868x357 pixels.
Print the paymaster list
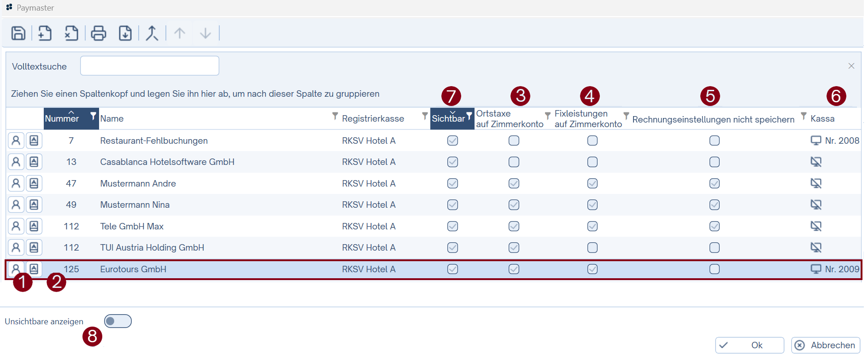point(98,33)
